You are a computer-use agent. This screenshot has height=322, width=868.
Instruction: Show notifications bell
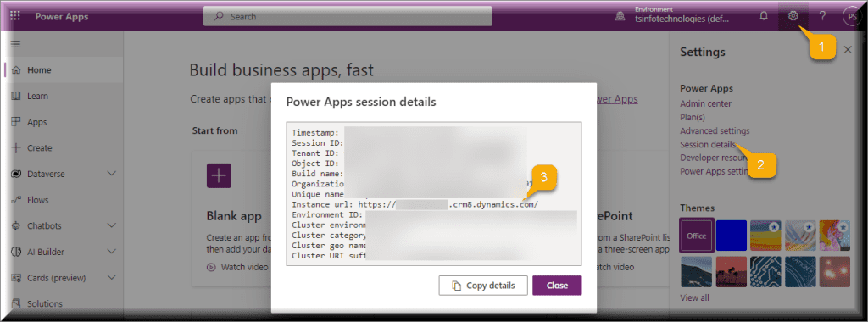click(764, 16)
